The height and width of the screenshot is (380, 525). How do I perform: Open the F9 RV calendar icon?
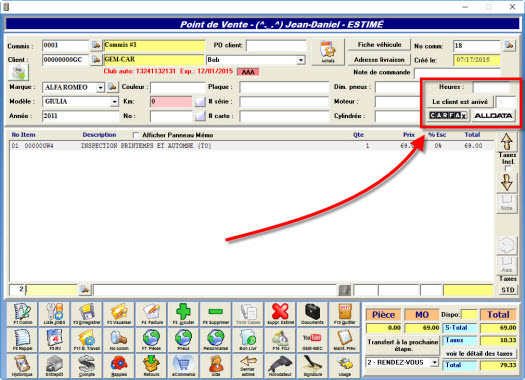(x=54, y=340)
